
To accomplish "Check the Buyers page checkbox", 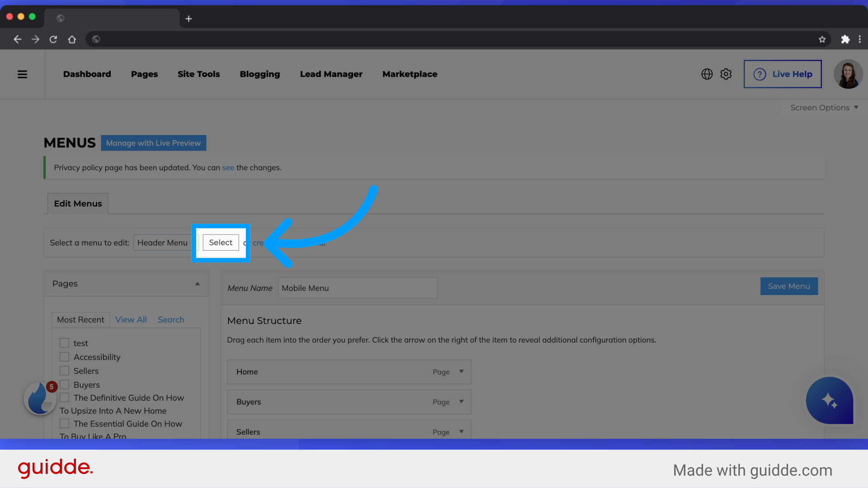I will (64, 385).
